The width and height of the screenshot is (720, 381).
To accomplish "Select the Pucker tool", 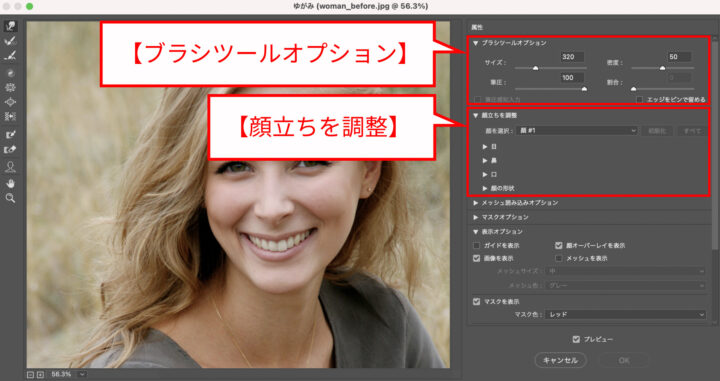I will 10,87.
